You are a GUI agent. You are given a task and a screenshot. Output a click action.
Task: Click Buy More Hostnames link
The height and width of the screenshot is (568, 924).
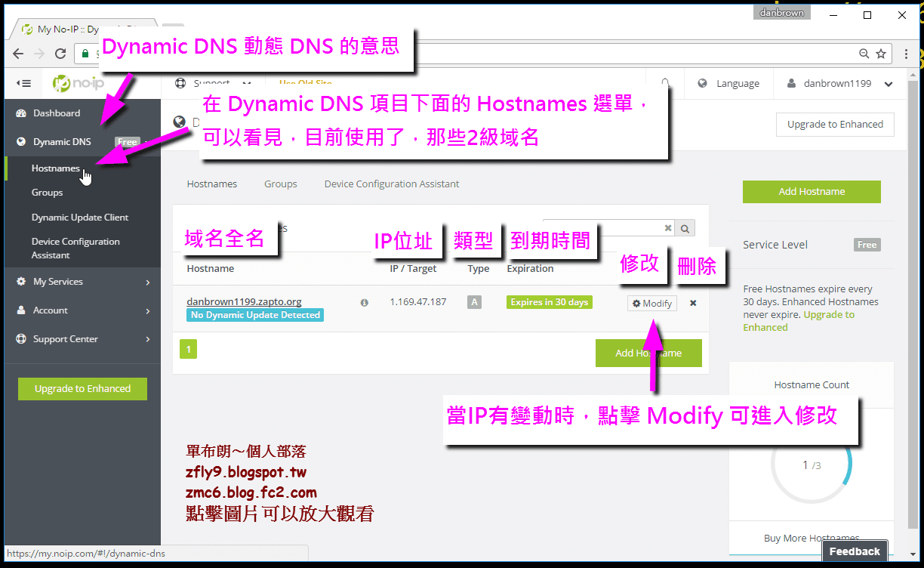pyautogui.click(x=812, y=539)
